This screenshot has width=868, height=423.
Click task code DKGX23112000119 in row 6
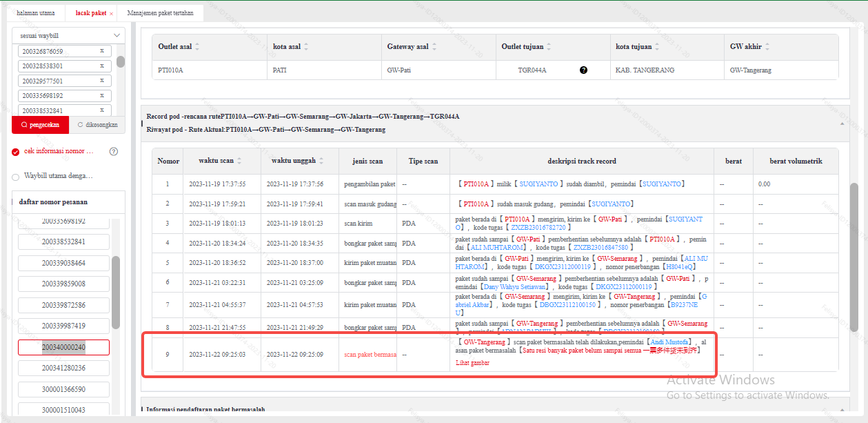coord(625,286)
